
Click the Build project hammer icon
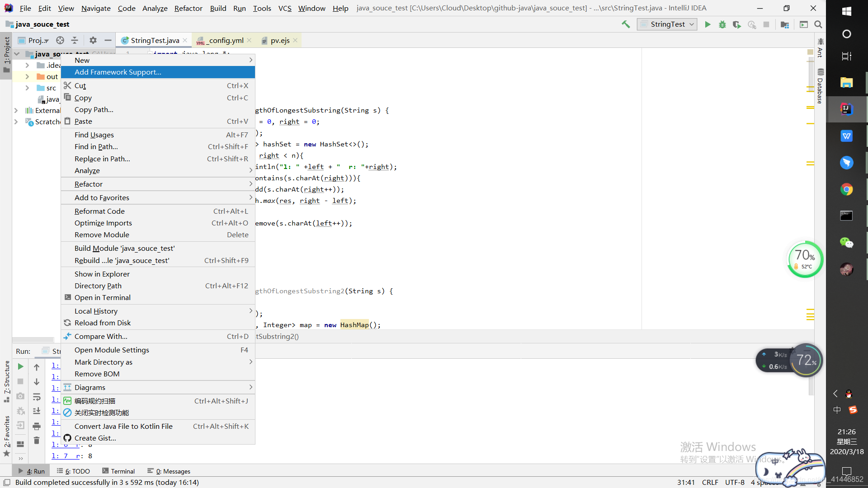click(x=626, y=24)
